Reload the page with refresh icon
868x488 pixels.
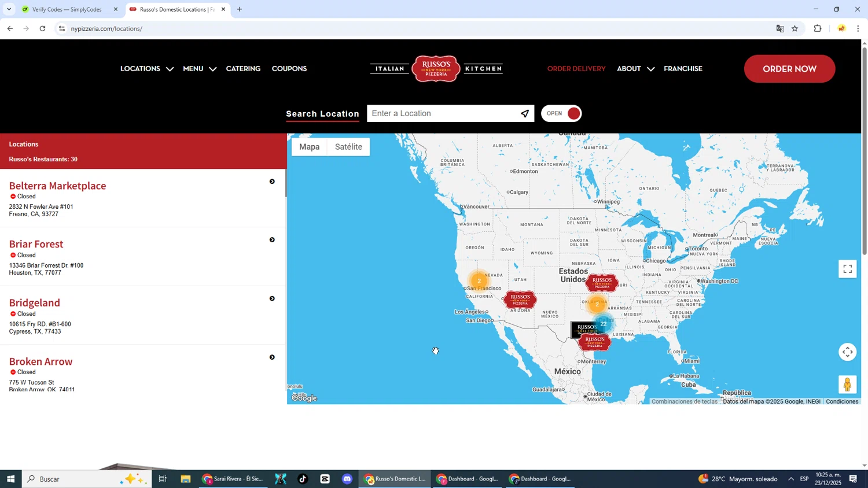click(42, 28)
